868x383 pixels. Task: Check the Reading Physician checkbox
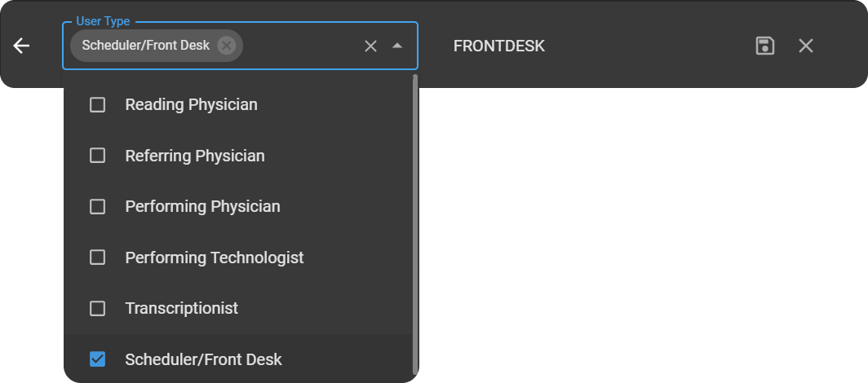point(97,104)
